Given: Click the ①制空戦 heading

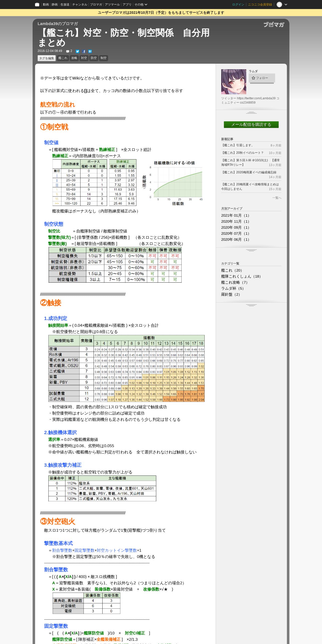Looking at the screenshot, I should coord(54,127).
